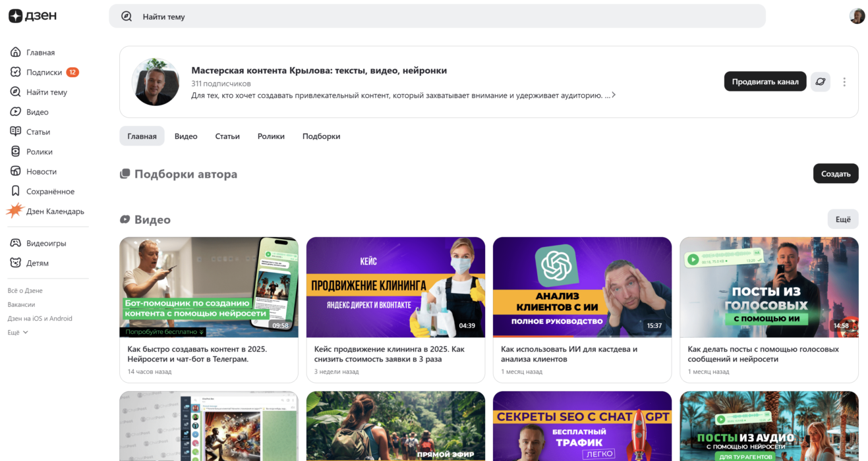Click title Как делать посты с помощью голосовых

[763, 354]
